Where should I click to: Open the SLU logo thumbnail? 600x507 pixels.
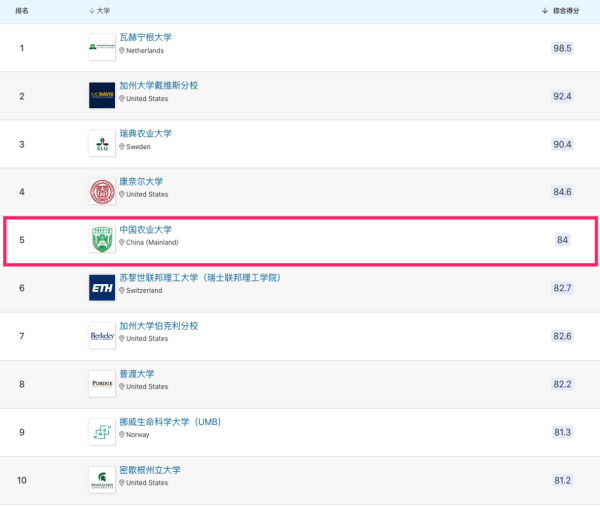coord(102,143)
